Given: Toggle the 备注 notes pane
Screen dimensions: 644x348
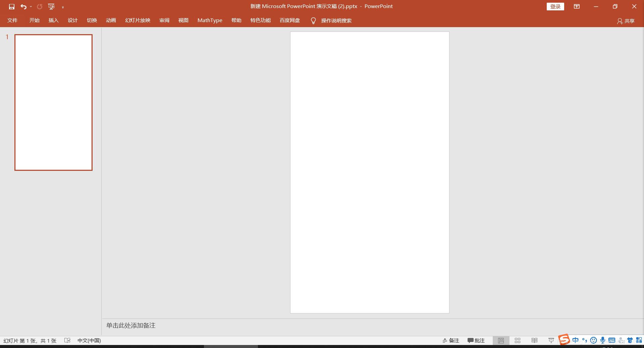Looking at the screenshot, I should 451,341.
